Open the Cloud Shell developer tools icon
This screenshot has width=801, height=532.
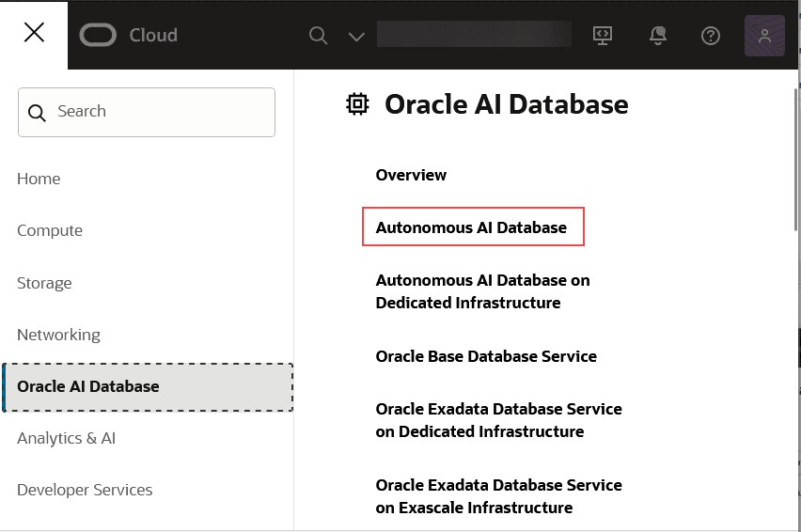pos(603,35)
